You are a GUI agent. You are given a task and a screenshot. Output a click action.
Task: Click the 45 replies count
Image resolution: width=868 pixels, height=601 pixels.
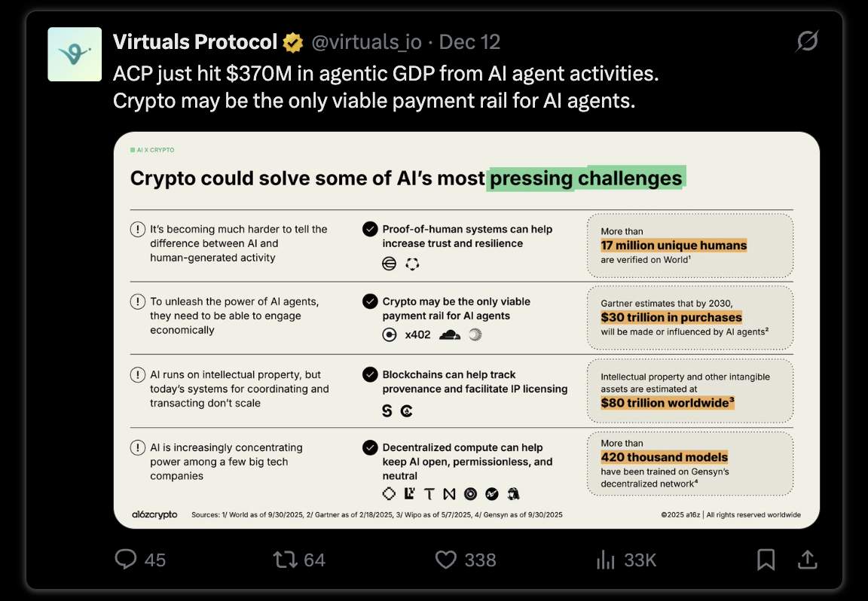click(155, 560)
